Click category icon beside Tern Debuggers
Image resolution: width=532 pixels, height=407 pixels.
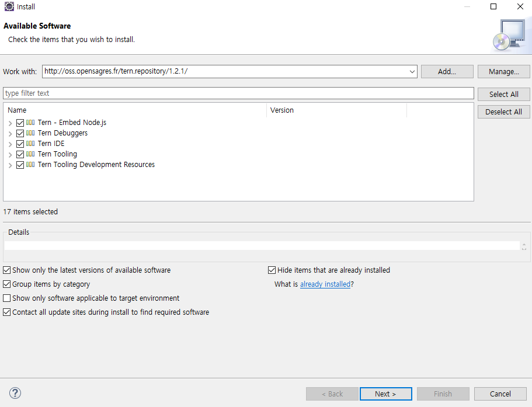(x=30, y=133)
